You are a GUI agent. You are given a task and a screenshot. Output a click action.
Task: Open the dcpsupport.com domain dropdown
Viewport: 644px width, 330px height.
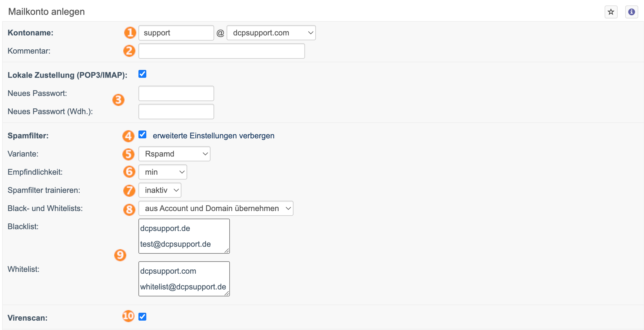[x=271, y=33]
